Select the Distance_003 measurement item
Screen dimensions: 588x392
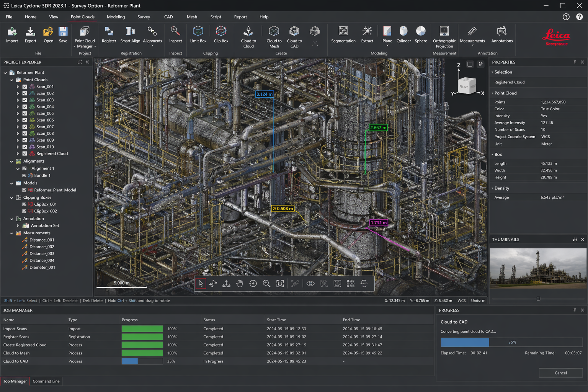[42, 253]
